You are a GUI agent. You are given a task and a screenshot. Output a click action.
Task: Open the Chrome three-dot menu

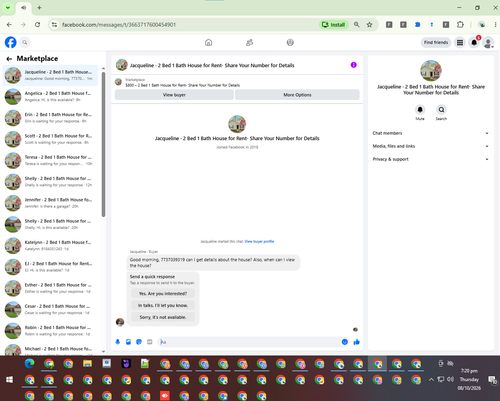[496, 25]
